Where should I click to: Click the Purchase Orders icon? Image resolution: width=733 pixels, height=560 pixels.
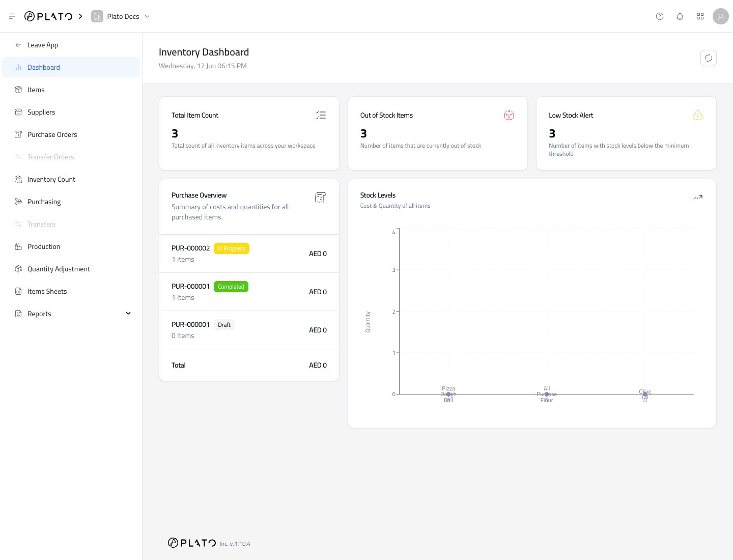point(18,134)
